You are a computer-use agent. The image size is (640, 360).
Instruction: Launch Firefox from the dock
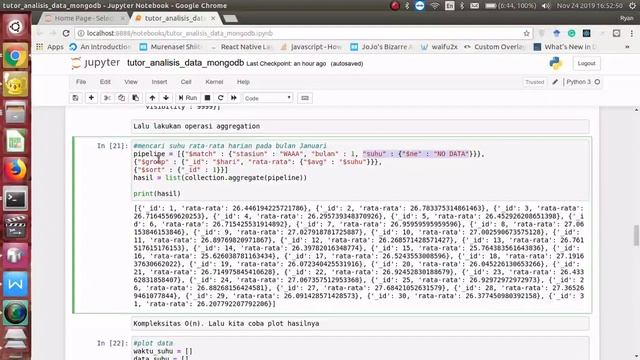16,170
